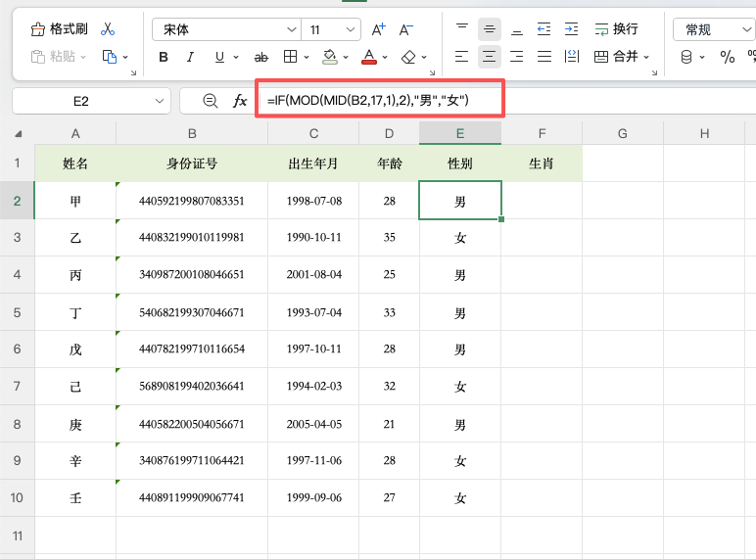Viewport: 756px width, 559px height.
Task: Open the clipboard dialog launcher
Action: (133, 72)
